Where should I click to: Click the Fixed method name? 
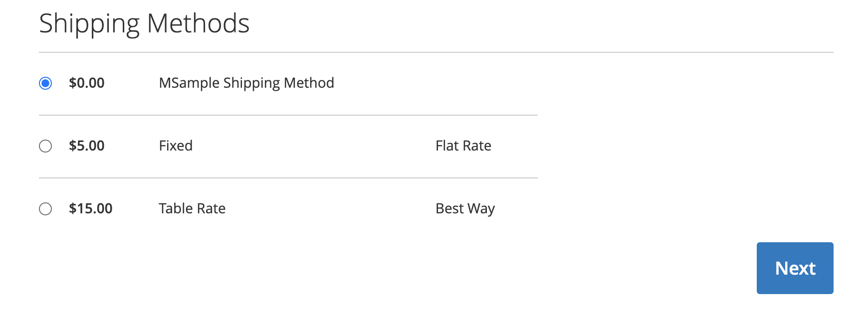pyautogui.click(x=176, y=146)
